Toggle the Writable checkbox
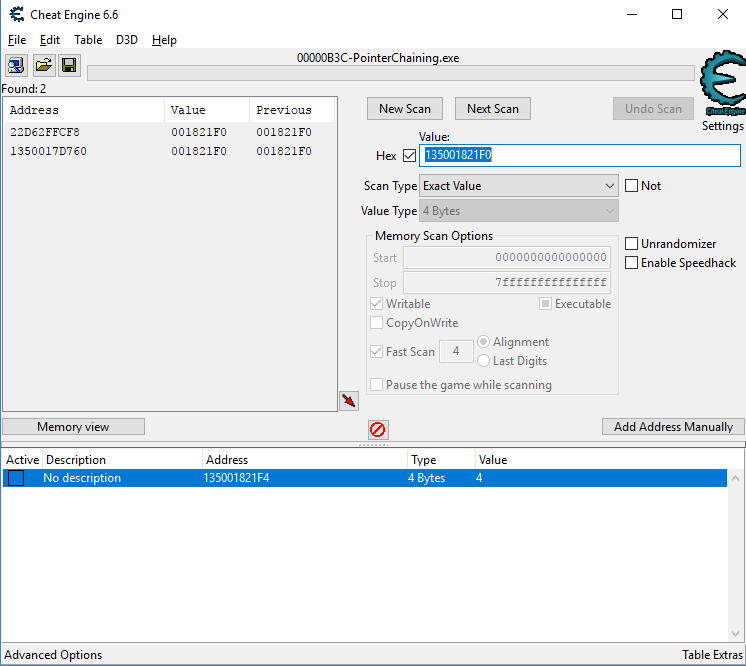 tap(376, 304)
